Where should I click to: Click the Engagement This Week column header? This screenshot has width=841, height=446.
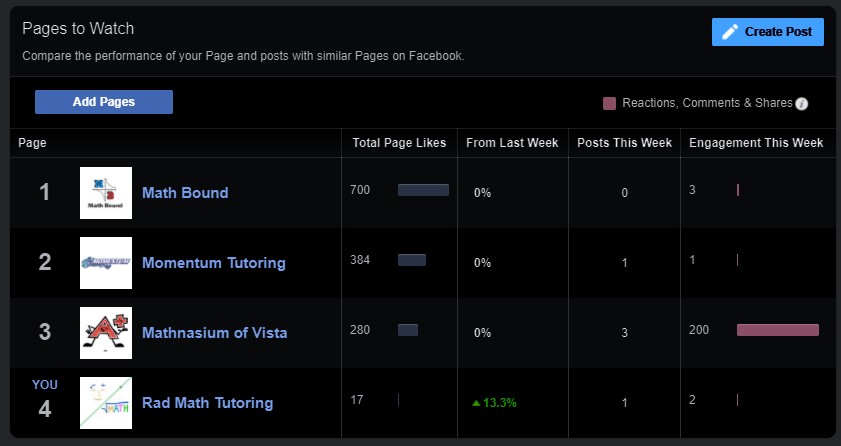(x=756, y=143)
